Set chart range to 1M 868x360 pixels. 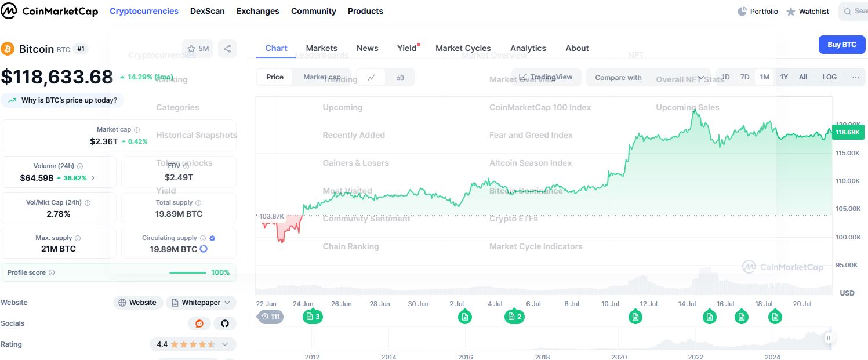point(764,77)
